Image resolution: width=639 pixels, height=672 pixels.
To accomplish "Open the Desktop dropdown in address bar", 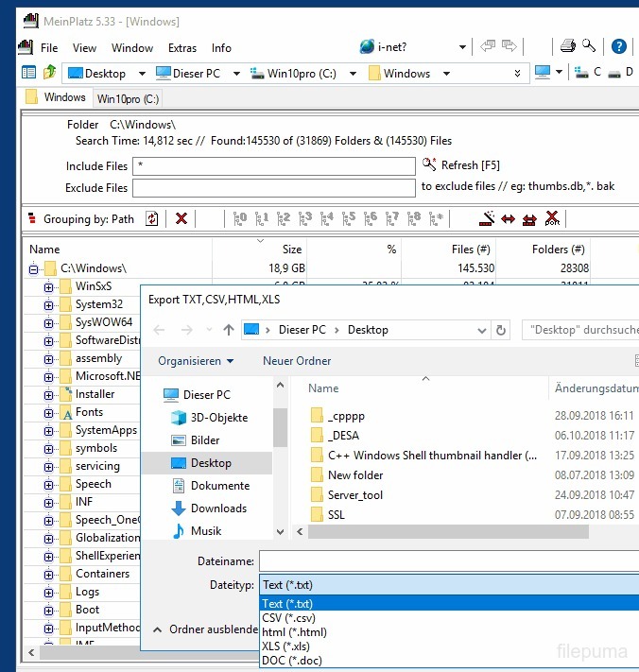I will pos(142,73).
